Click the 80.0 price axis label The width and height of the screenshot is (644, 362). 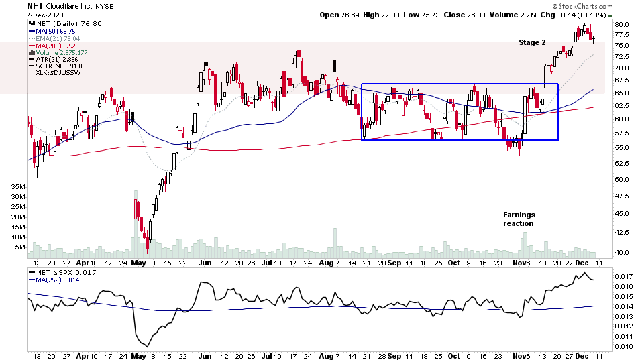pos(621,25)
